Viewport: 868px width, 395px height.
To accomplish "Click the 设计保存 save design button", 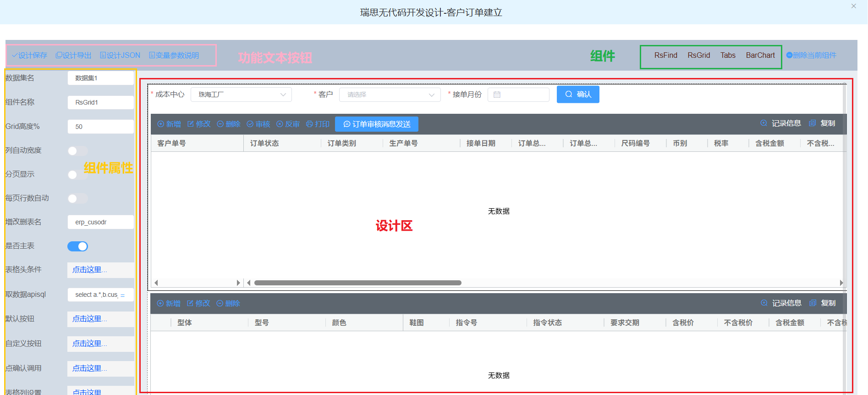I will [x=30, y=56].
